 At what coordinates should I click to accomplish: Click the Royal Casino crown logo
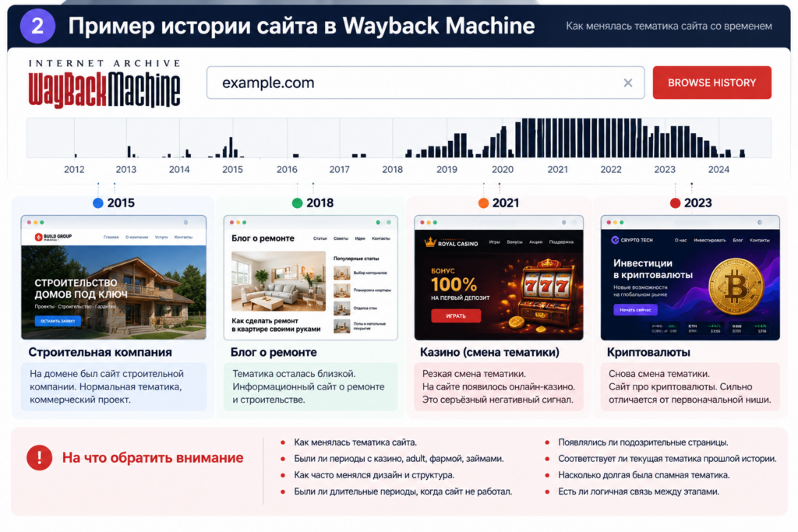tap(430, 242)
